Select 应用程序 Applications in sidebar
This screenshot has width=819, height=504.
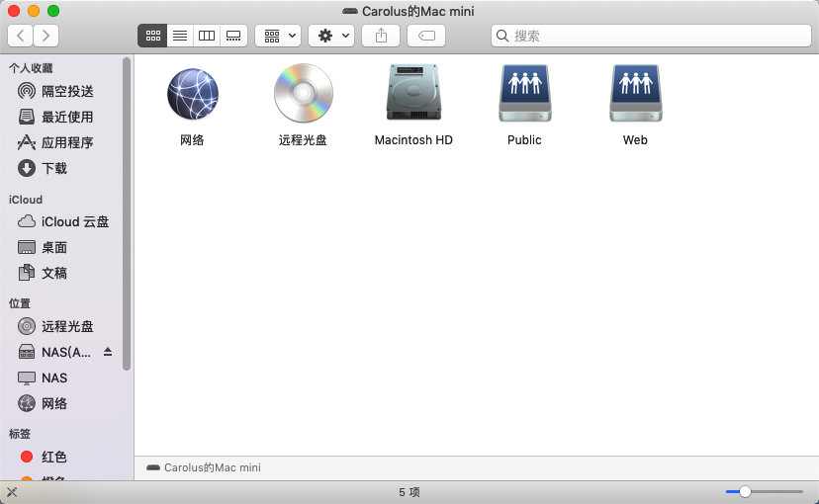(x=67, y=142)
